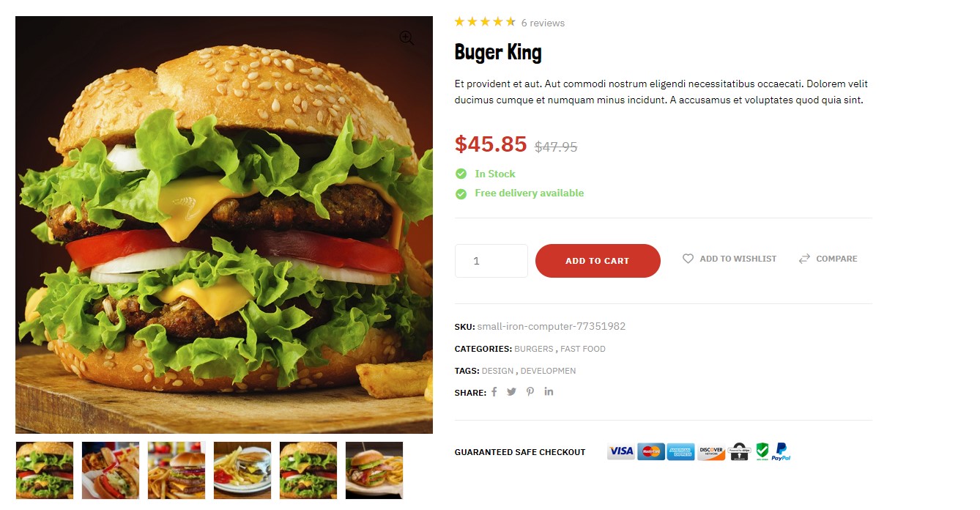This screenshot has width=980, height=510.
Task: Click the zoom magnifier icon on product image
Action: click(407, 39)
